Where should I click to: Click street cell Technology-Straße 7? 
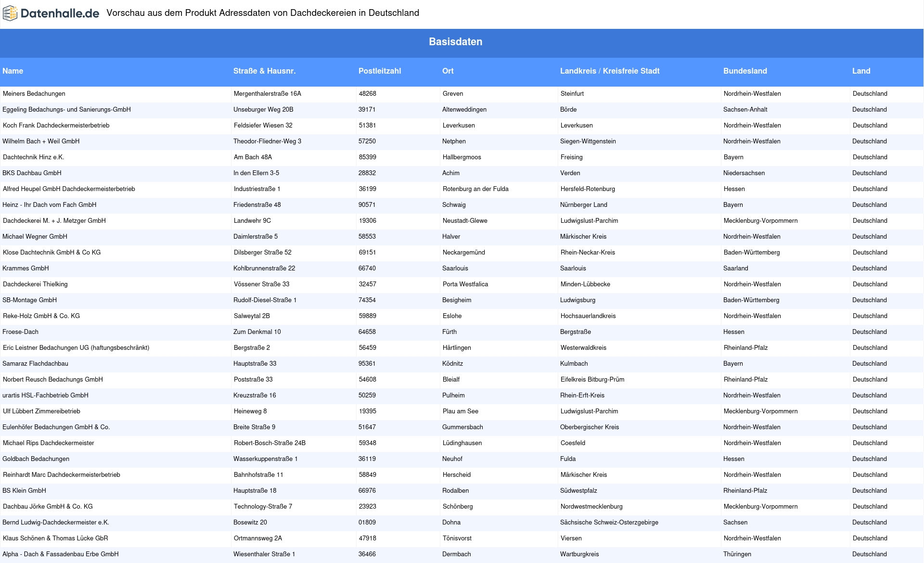[263, 507]
